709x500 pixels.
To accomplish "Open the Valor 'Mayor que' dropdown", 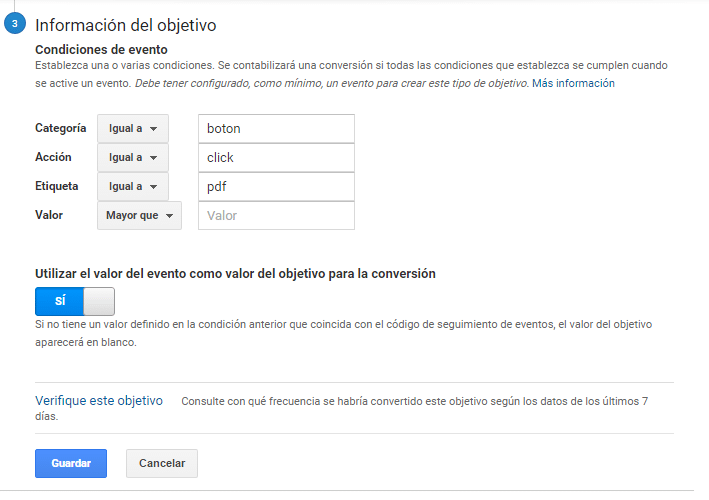I will (139, 216).
